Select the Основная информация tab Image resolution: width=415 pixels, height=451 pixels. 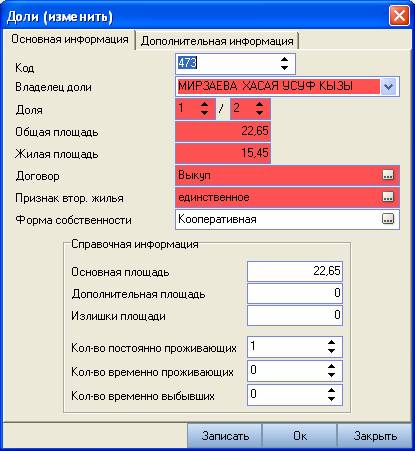coord(70,39)
